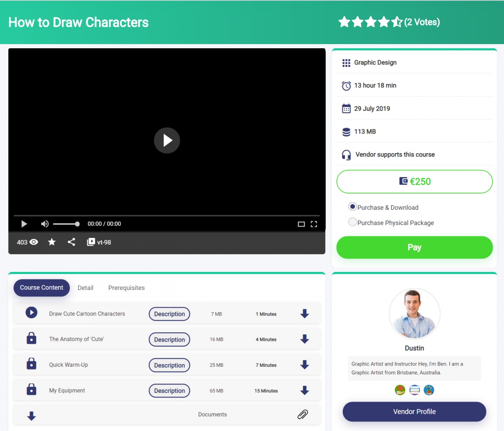
Task: Click the lock icon for Quick Warm-Up
Action: click(x=31, y=364)
